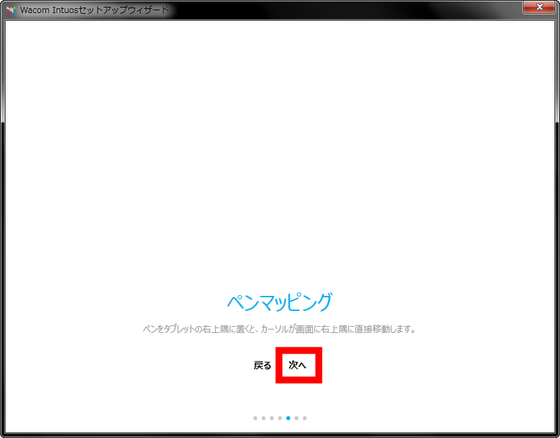Click the ペンマッピング heading text
This screenshot has height=438, width=560.
click(280, 302)
